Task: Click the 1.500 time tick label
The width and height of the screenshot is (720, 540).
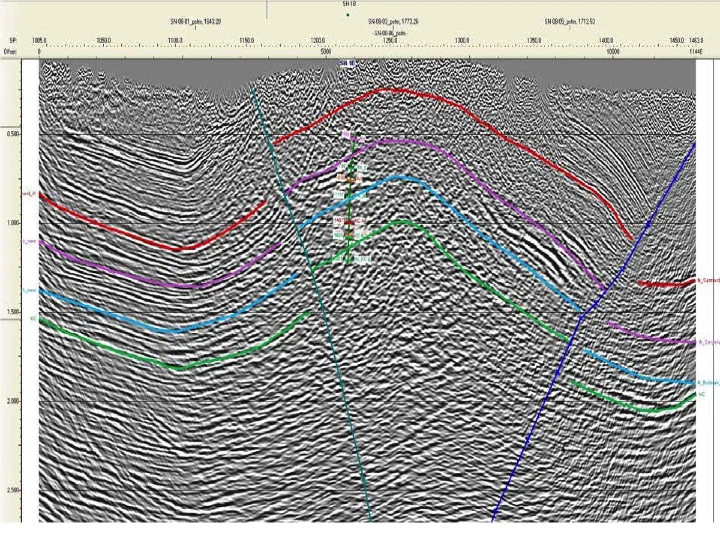Action: pos(13,312)
